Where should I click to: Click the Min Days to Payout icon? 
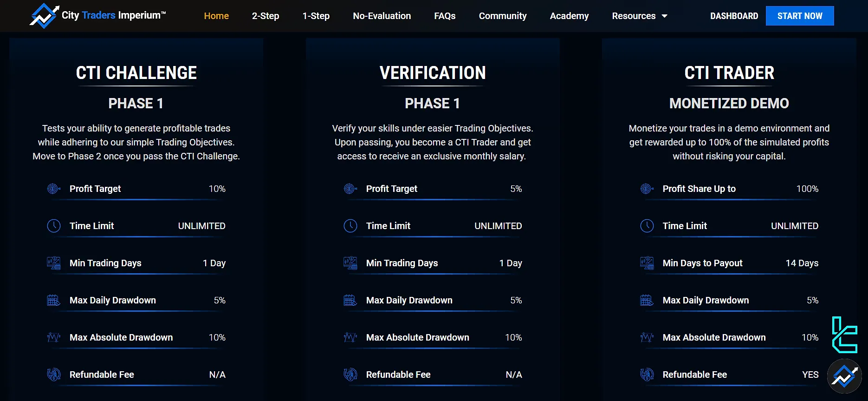647,263
